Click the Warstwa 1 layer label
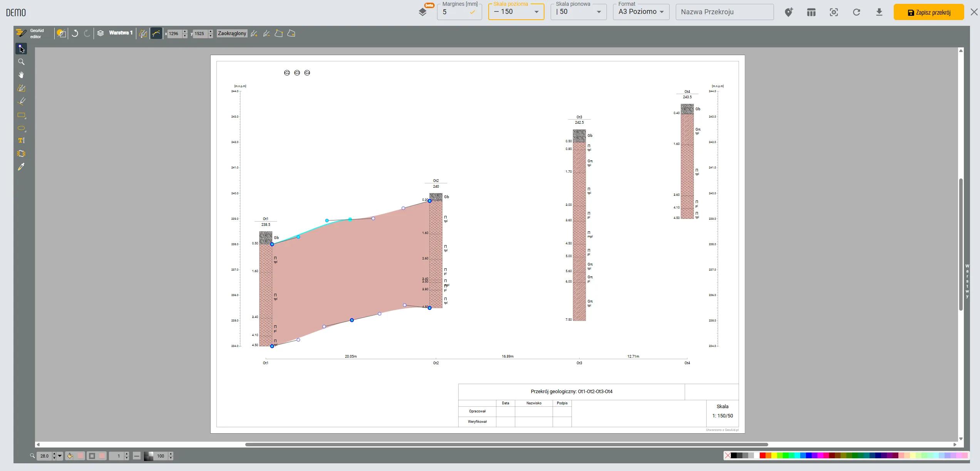Screen dimensions: 980x471 coord(121,33)
